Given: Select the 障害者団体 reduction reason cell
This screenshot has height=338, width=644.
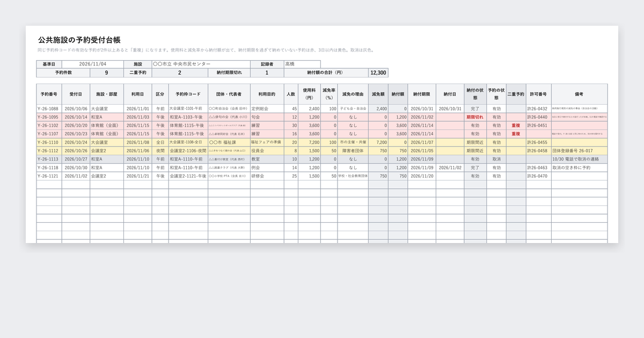Looking at the screenshot, I should (x=353, y=151).
